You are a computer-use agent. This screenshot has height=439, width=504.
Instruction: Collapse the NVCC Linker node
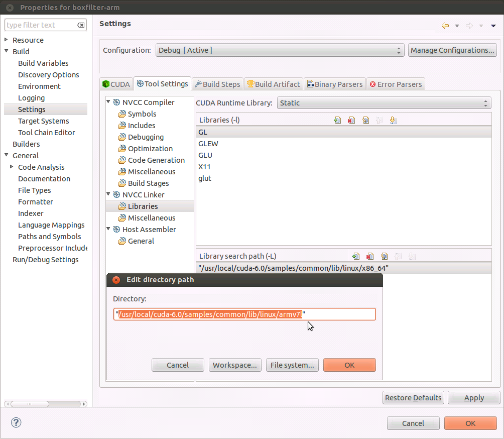[x=108, y=194]
